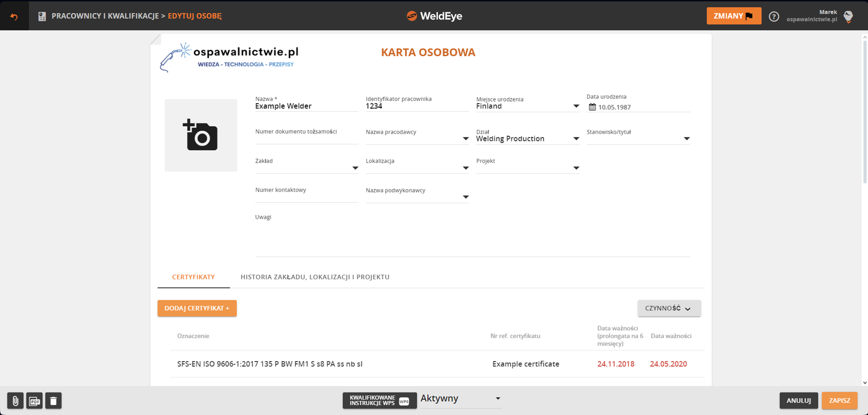Click the user profile avatar icon
Screen dimensions: 868x415
click(848, 16)
